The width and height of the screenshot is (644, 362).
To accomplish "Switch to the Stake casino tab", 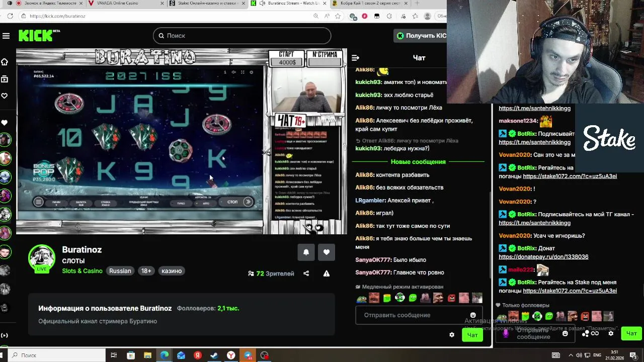I will pos(208,4).
